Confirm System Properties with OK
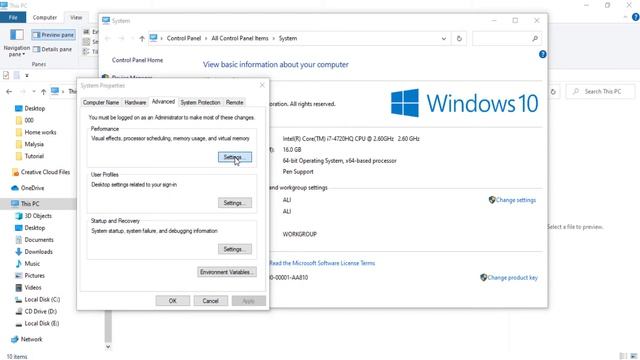The height and width of the screenshot is (360, 640). click(x=173, y=301)
